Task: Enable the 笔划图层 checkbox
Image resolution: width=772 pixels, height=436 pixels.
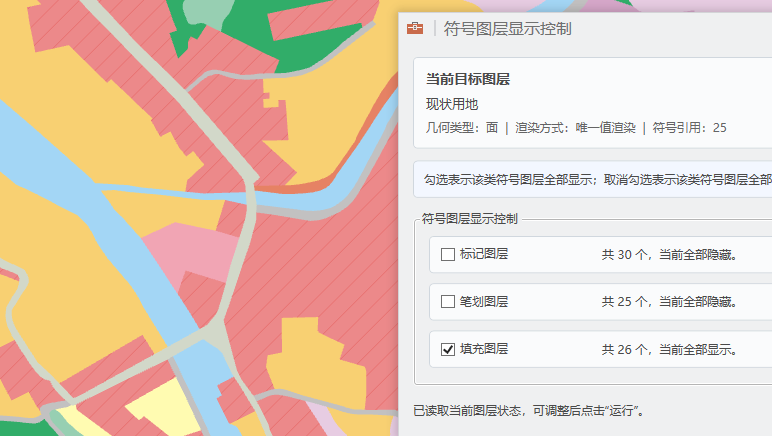Action: [448, 301]
